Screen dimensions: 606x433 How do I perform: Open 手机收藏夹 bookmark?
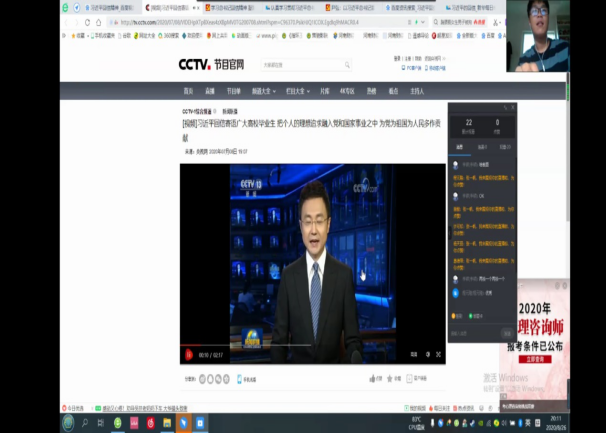pos(102,36)
